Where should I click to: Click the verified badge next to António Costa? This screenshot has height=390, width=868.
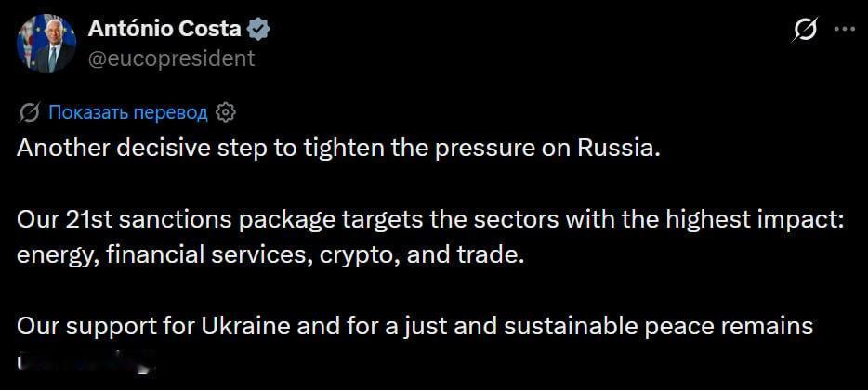[x=257, y=29]
